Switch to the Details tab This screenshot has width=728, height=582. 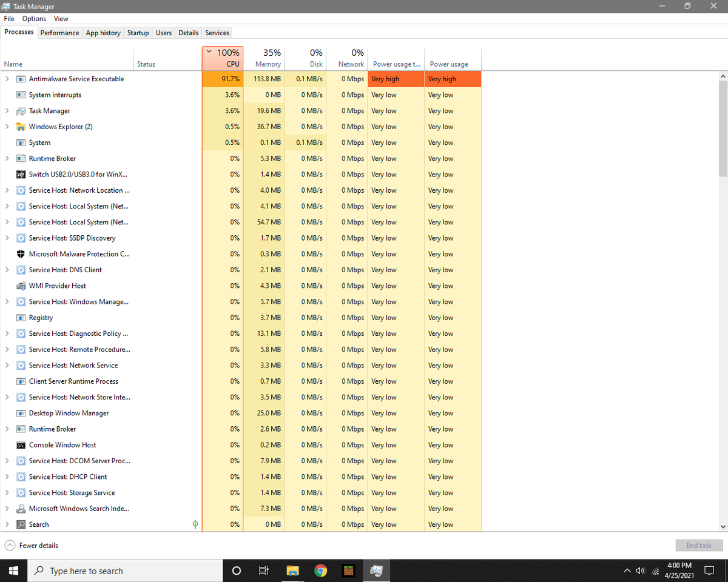189,33
